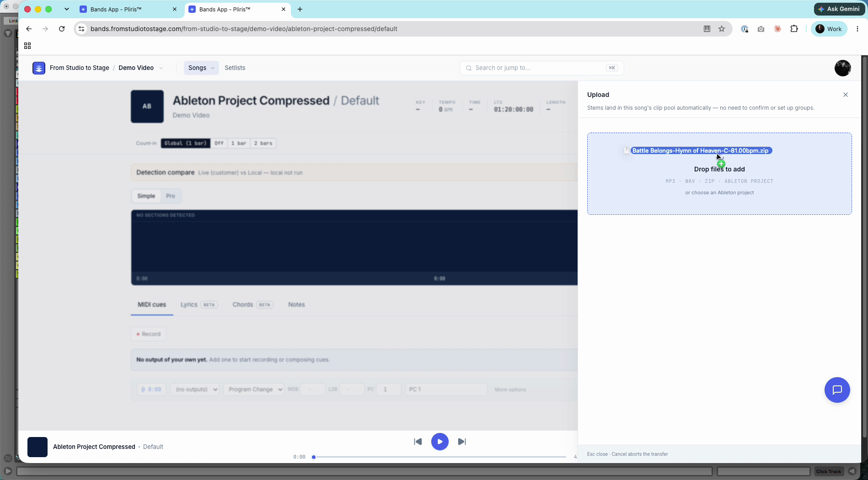Click the MSB value field

[x=312, y=389]
